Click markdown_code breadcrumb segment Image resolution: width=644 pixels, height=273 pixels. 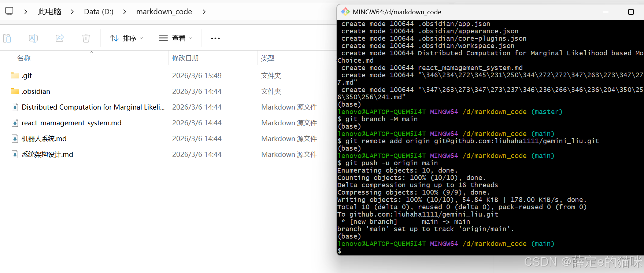coord(164,12)
